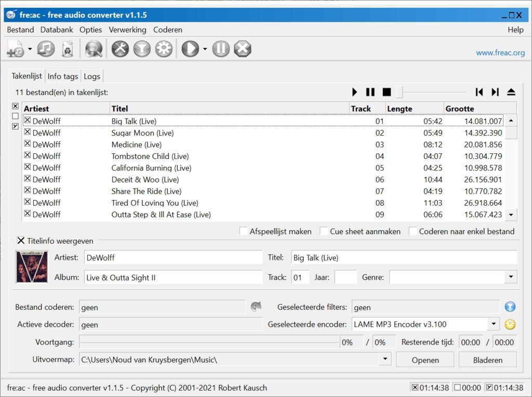Click the Bladeren button
This screenshot has width=532, height=397.
coord(487,360)
